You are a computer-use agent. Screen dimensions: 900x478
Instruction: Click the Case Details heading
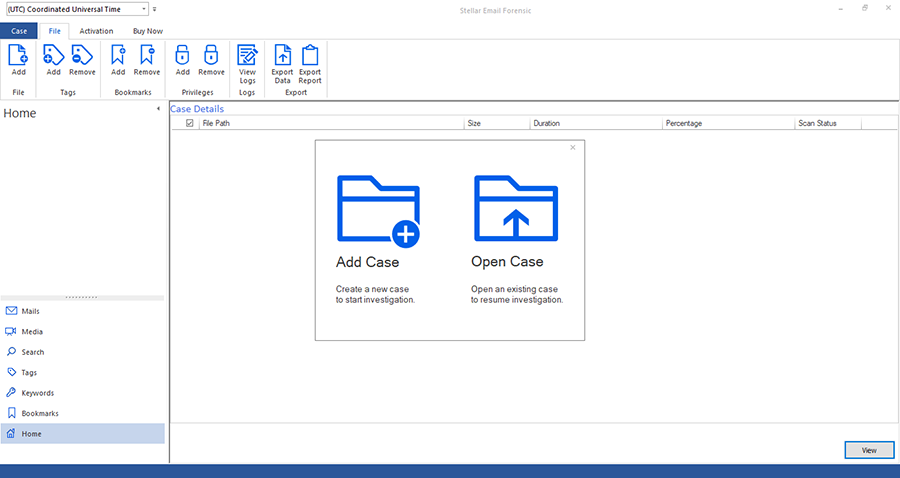[197, 108]
